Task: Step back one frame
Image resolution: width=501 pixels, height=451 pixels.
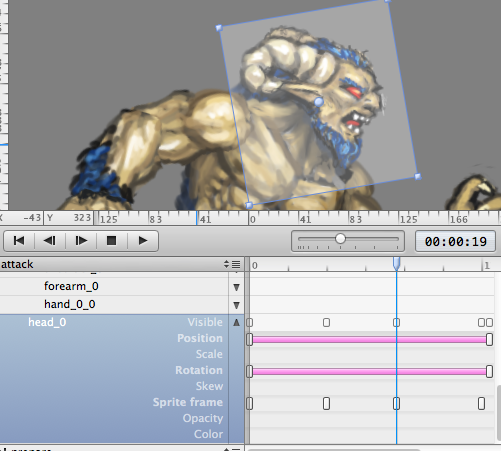Action: [50, 241]
